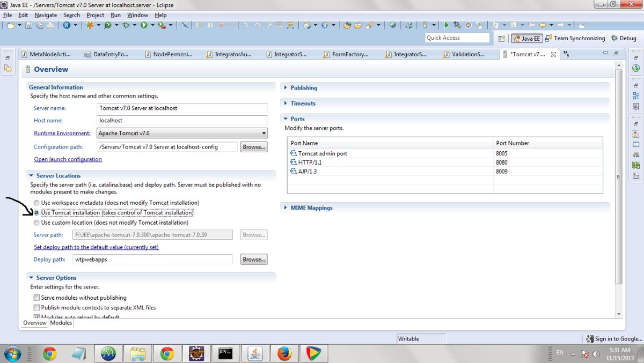Click Open launch configuration link
The image size is (644, 363).
pyautogui.click(x=68, y=159)
